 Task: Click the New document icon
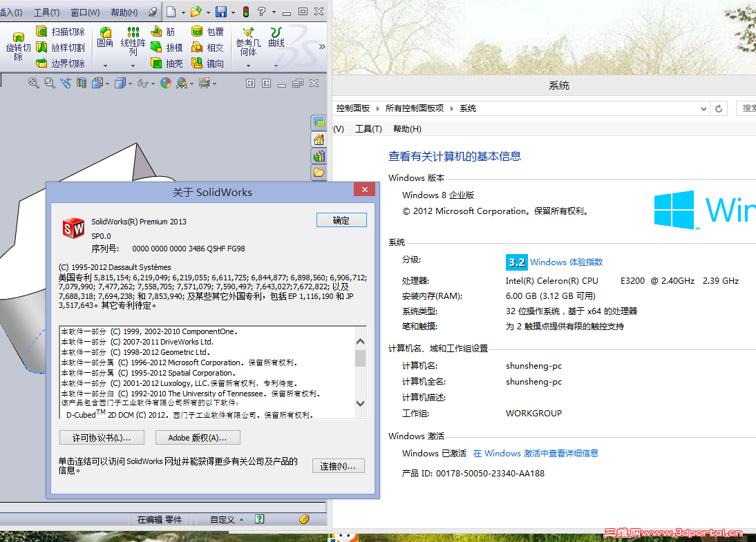click(x=171, y=12)
